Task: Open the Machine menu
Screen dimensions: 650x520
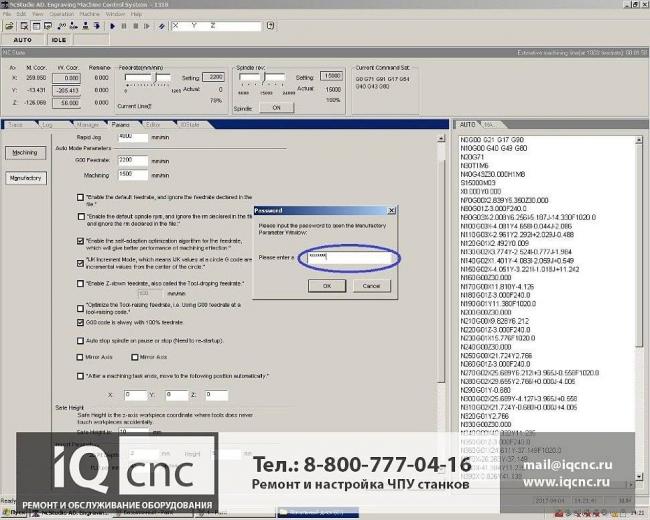Action: click(x=88, y=15)
